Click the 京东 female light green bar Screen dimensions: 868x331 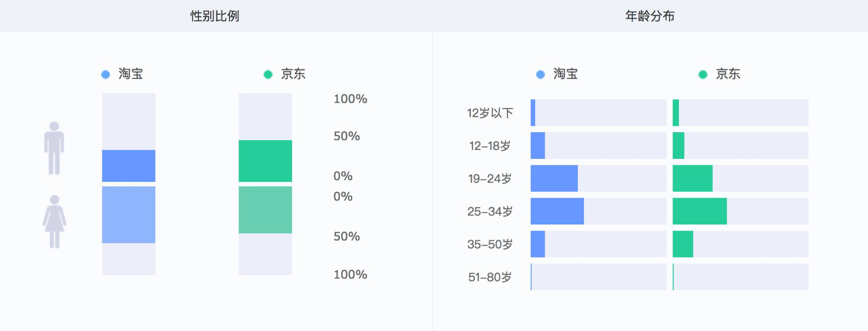[265, 210]
